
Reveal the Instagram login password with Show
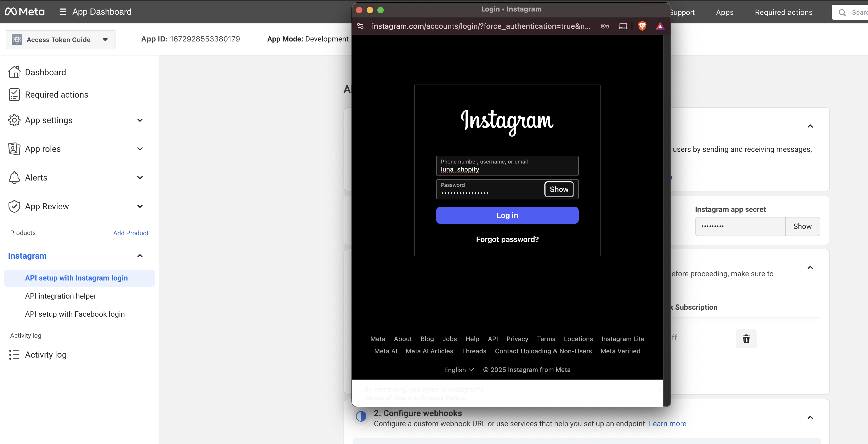click(559, 190)
